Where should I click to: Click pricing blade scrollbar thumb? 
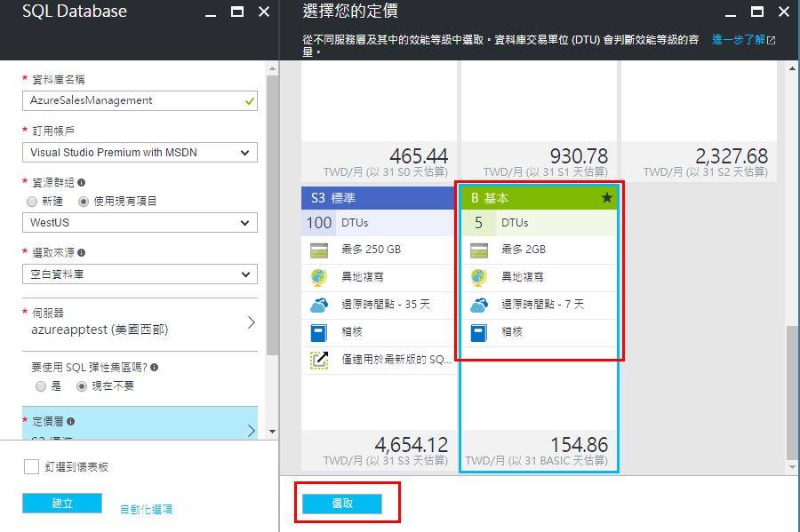(792, 393)
